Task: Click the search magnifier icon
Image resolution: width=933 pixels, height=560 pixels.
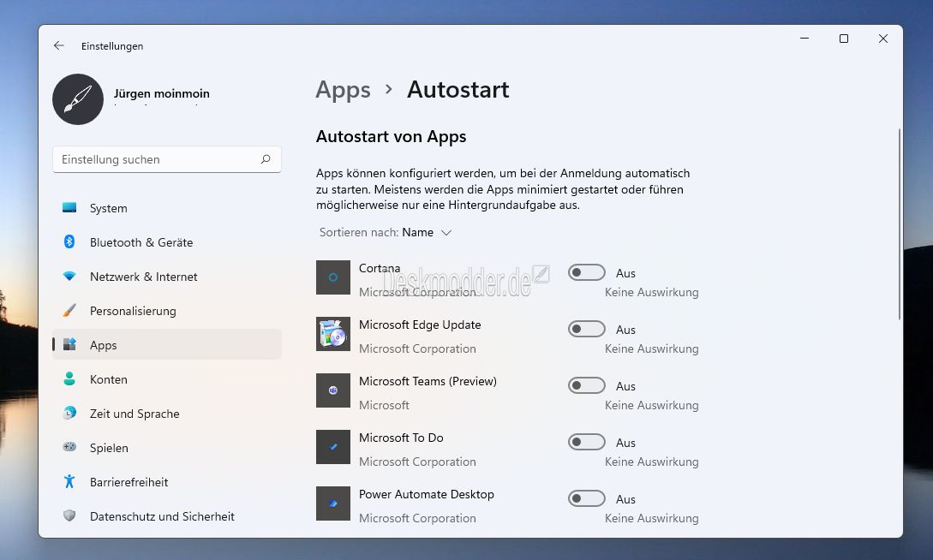Action: tap(266, 159)
